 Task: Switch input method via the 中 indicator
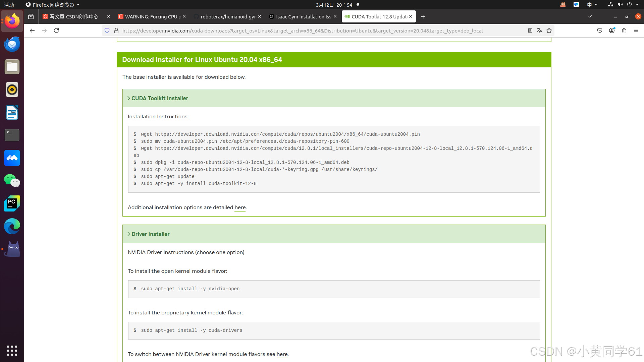point(589,5)
